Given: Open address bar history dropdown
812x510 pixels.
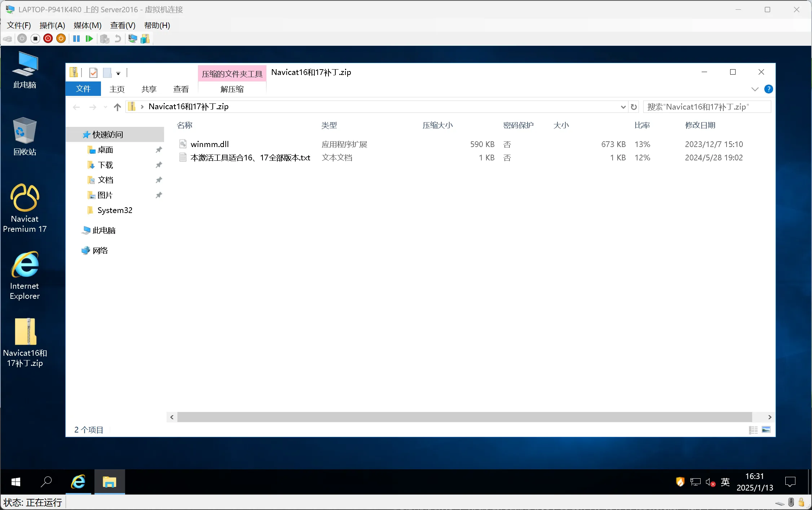Looking at the screenshot, I should click(623, 107).
